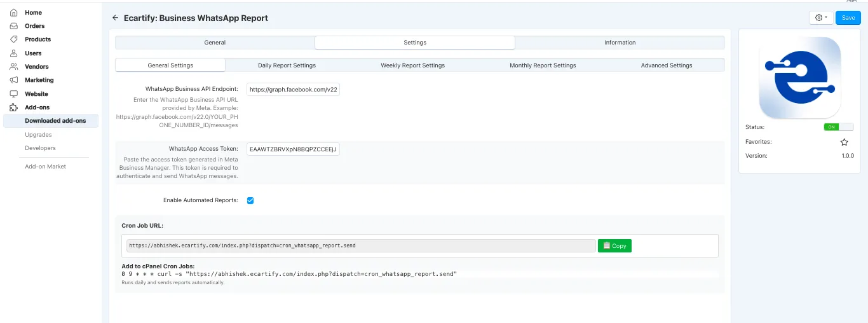The width and height of the screenshot is (868, 323).
Task: Uncheck Enable Automated Reports checkbox
Action: [250, 200]
